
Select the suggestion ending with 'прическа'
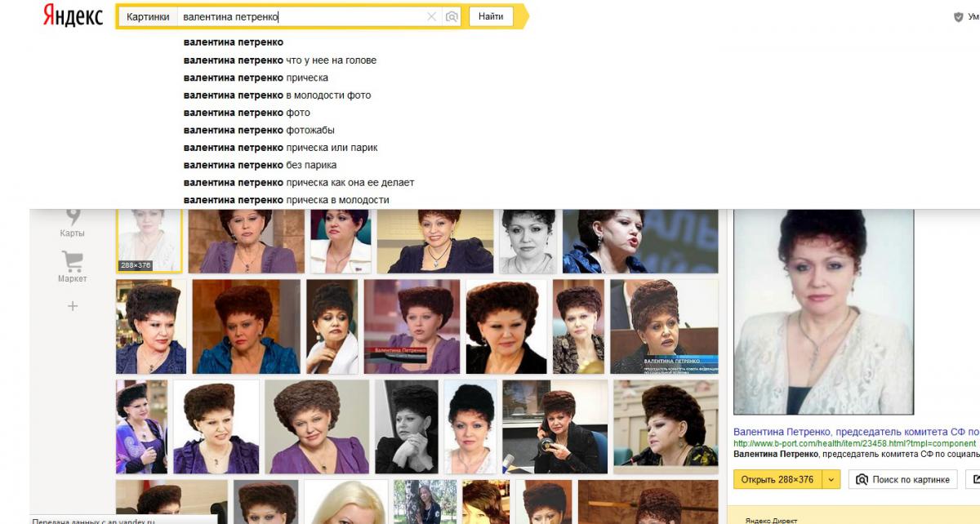tap(256, 78)
